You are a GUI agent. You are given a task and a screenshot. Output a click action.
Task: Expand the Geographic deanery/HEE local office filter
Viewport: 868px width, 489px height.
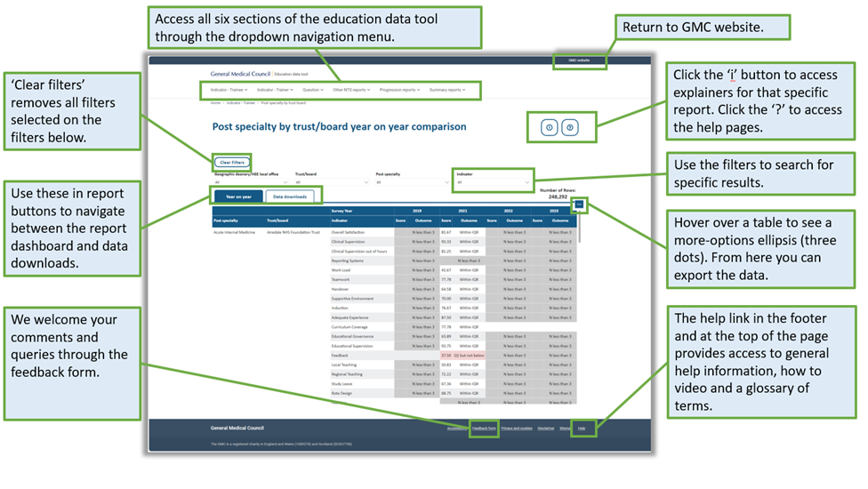(252, 182)
